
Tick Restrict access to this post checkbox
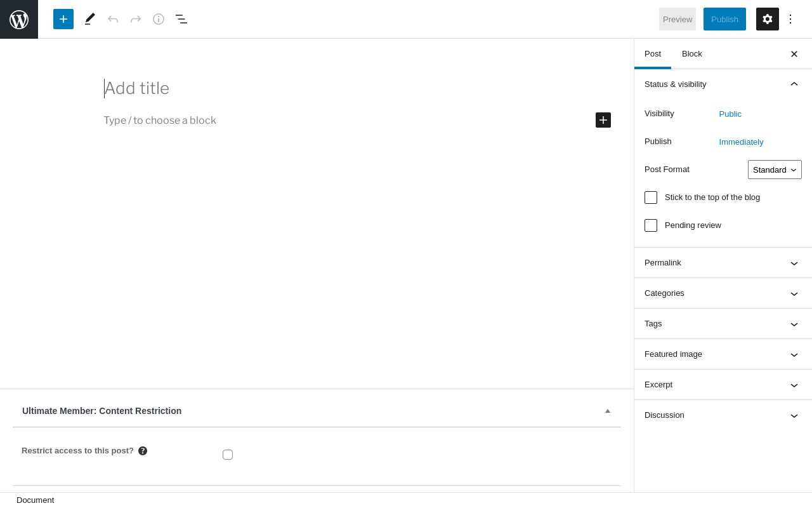tap(228, 455)
